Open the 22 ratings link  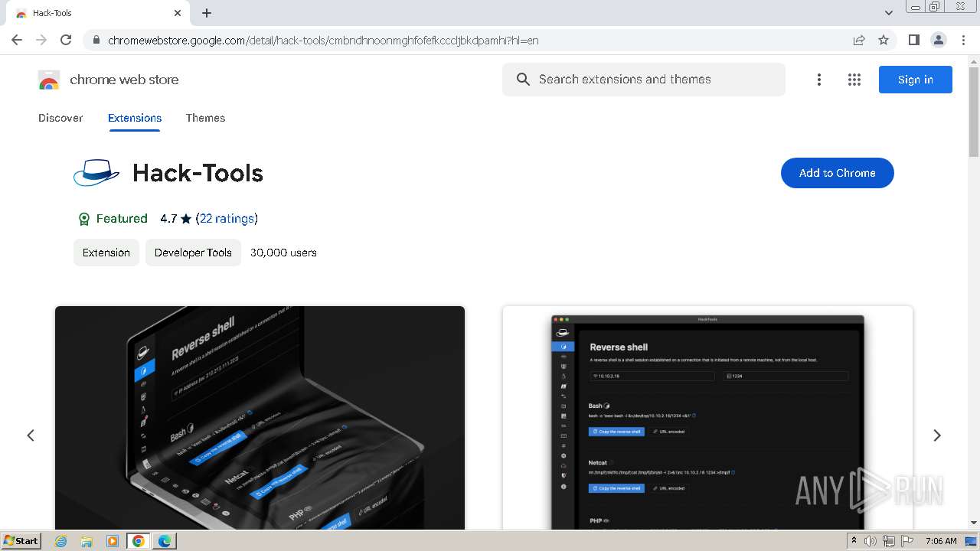pos(227,219)
